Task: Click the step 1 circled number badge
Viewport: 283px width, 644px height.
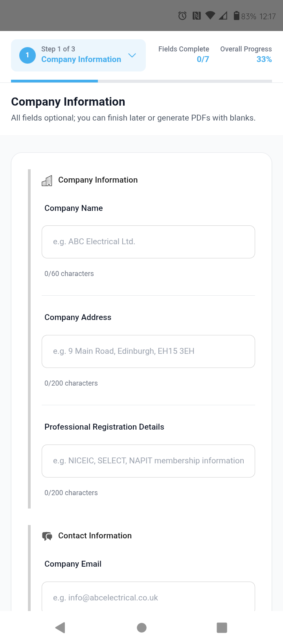Action: coord(27,55)
